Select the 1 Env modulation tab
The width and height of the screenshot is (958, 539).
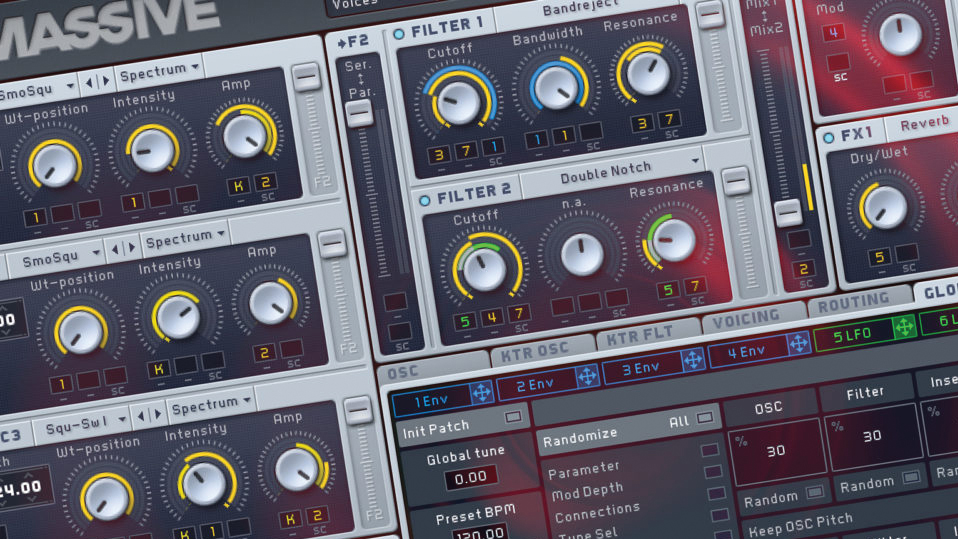point(431,401)
